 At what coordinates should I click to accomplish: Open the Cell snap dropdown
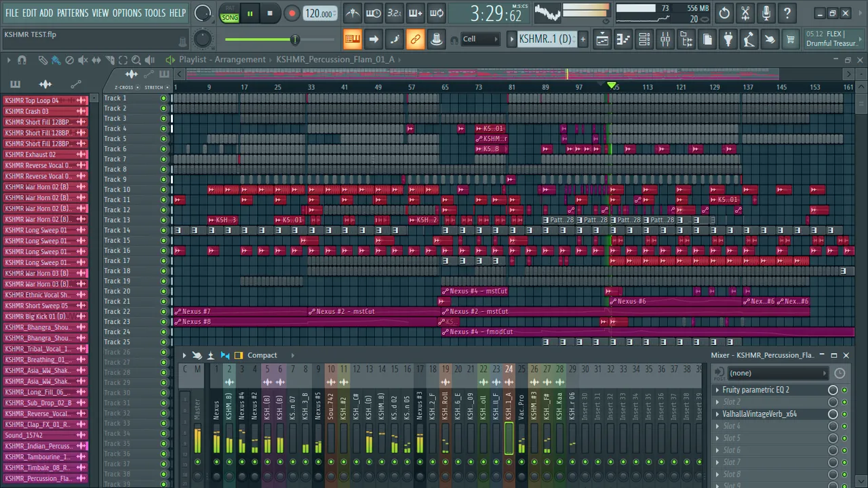[480, 39]
